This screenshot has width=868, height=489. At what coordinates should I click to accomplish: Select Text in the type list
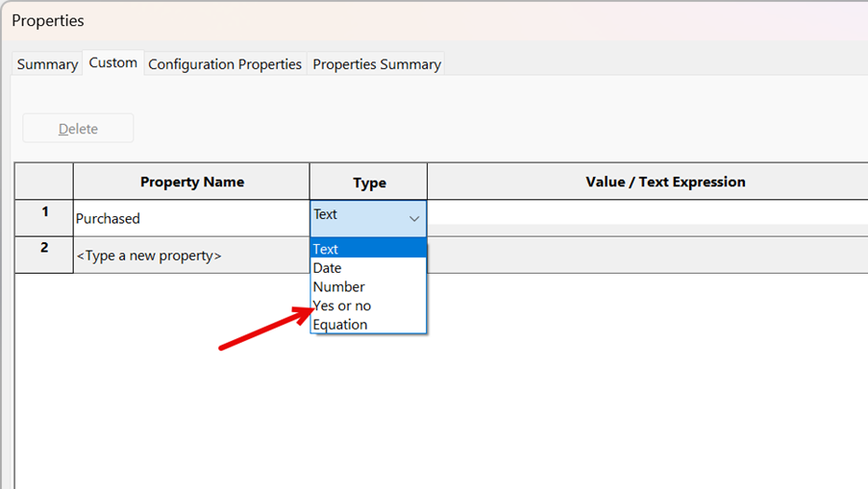[x=368, y=249]
